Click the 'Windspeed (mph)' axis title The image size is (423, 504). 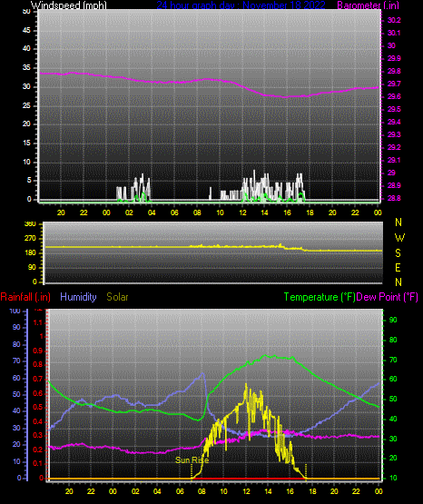[69, 5]
